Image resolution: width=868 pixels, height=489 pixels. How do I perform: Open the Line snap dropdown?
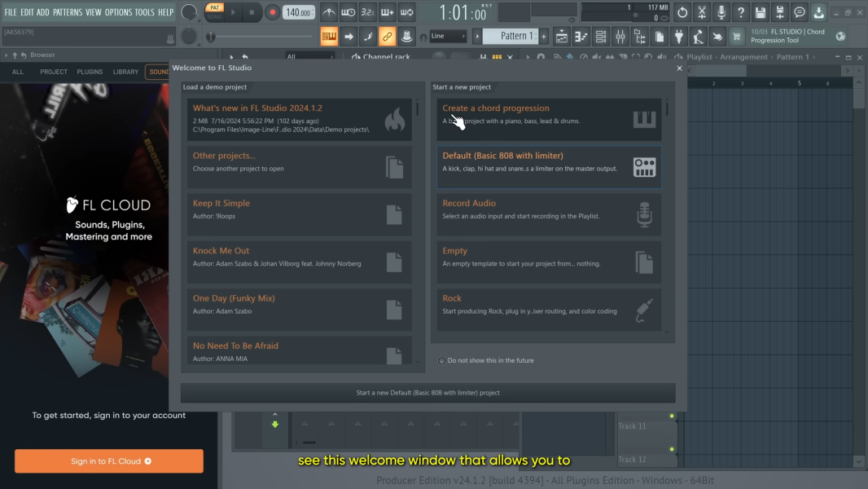click(x=448, y=37)
